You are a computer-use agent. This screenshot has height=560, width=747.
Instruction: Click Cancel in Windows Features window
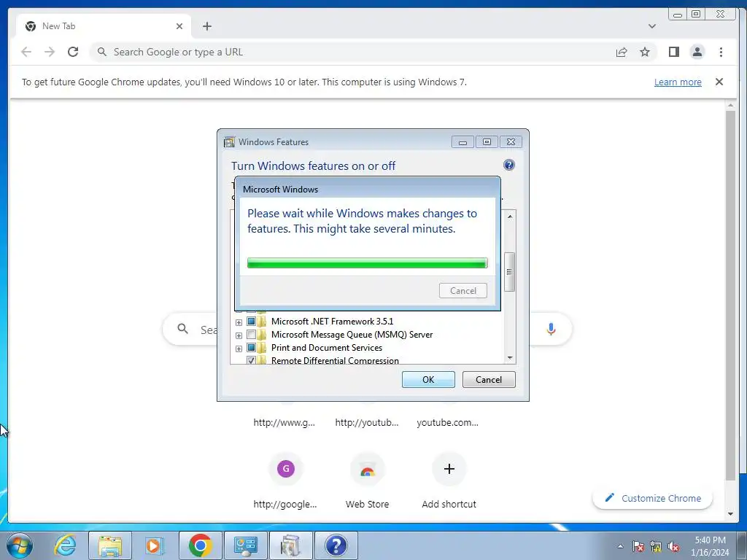[x=489, y=379]
